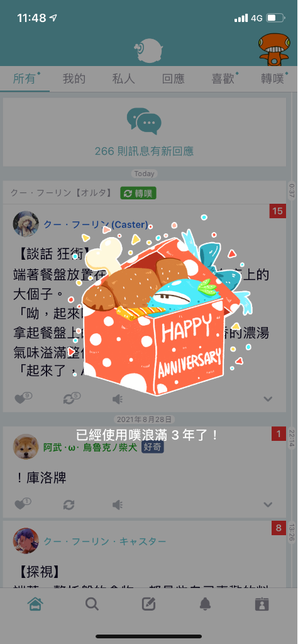Viewport: 298px width, 644px height.
Task: Switch to the 回應 tab
Action: click(x=174, y=79)
